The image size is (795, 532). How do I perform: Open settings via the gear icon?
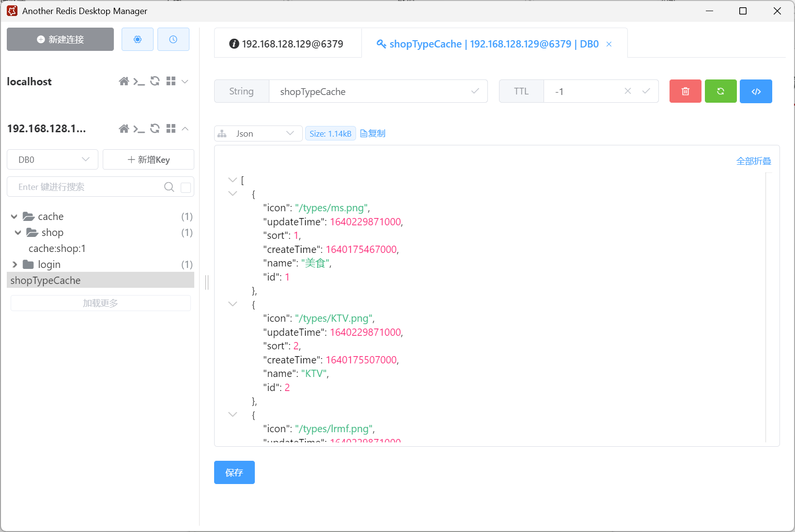pos(138,39)
